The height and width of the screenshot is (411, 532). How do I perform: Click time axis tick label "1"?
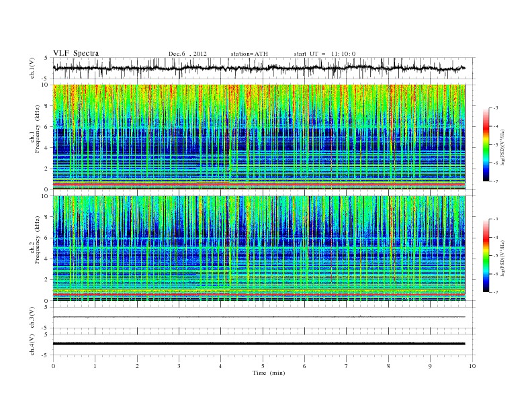tap(95, 366)
